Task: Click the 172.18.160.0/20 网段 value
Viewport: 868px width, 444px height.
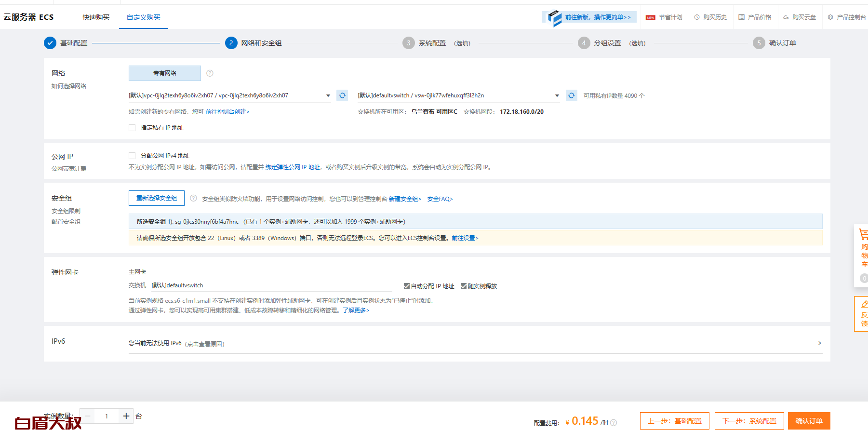Action: tap(521, 112)
